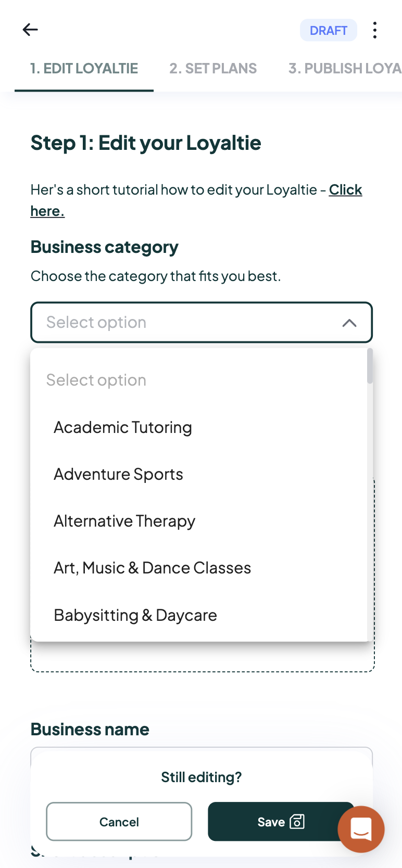The image size is (402, 868).
Task: Open the 3. PUBLISH LOYALTIE tab
Action: (x=345, y=68)
